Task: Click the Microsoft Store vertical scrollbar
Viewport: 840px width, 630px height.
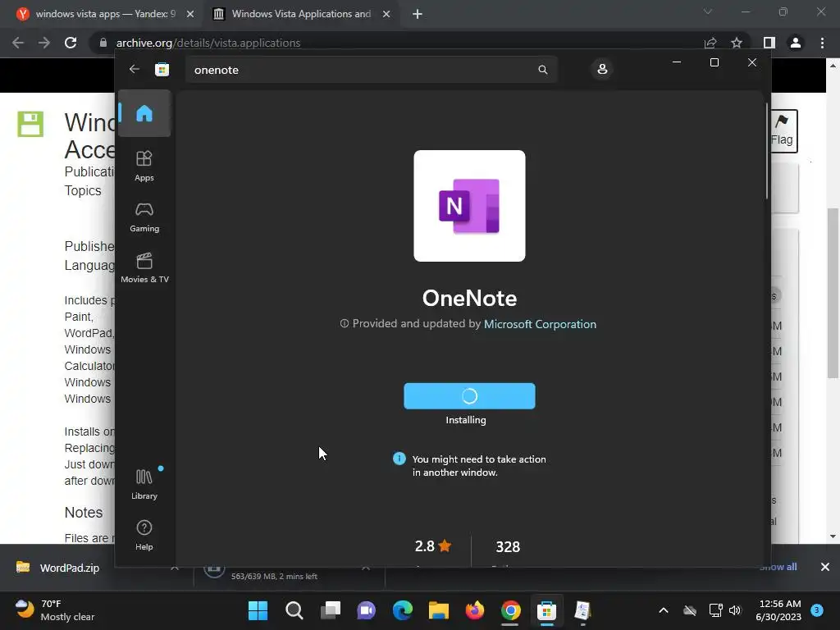Action: (767, 151)
